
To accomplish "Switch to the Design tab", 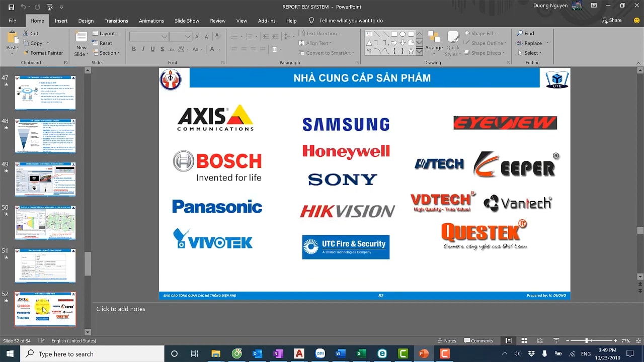I will (86, 21).
